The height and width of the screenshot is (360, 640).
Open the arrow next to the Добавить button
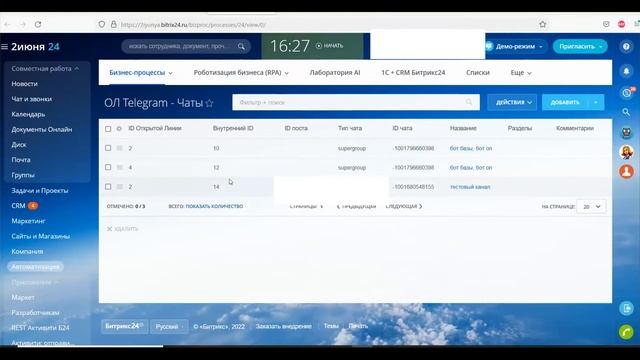click(x=596, y=102)
